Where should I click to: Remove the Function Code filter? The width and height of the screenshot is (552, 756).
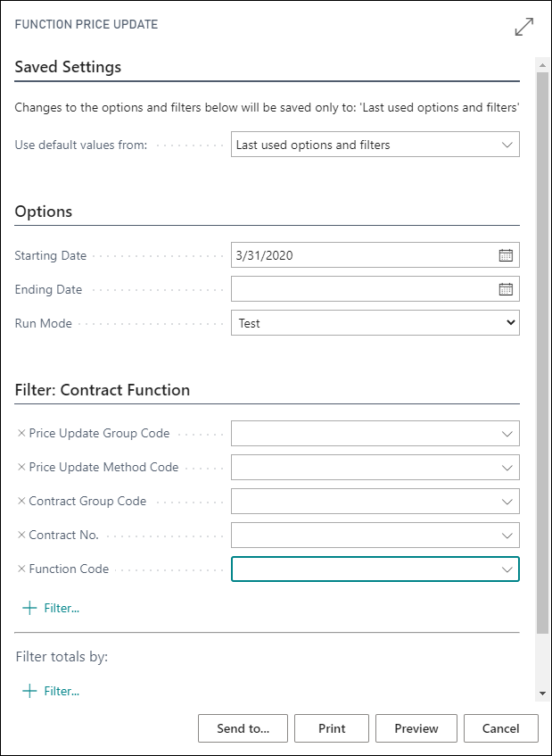click(x=21, y=569)
